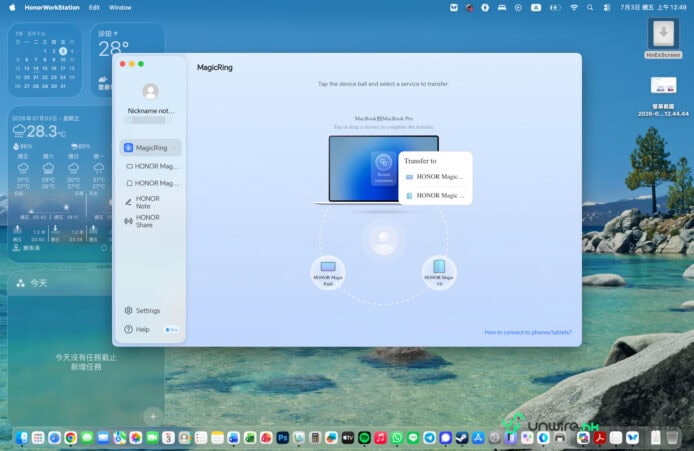Click the HONOR Note pen icon

click(x=129, y=202)
